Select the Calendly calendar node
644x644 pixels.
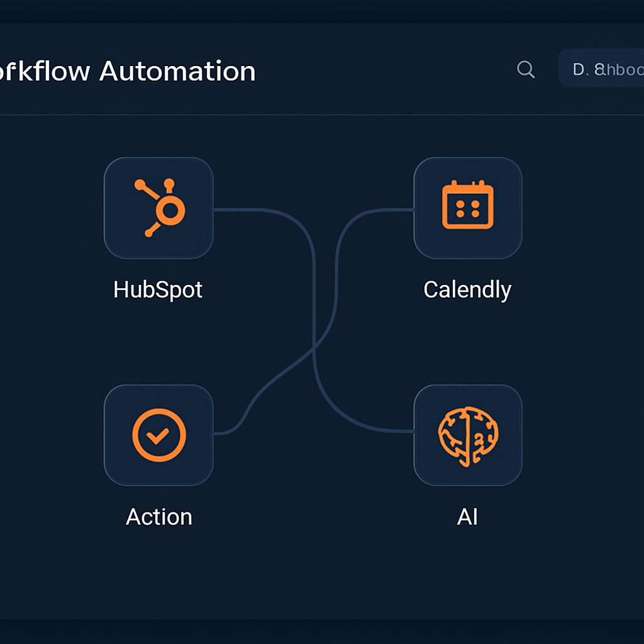468,208
